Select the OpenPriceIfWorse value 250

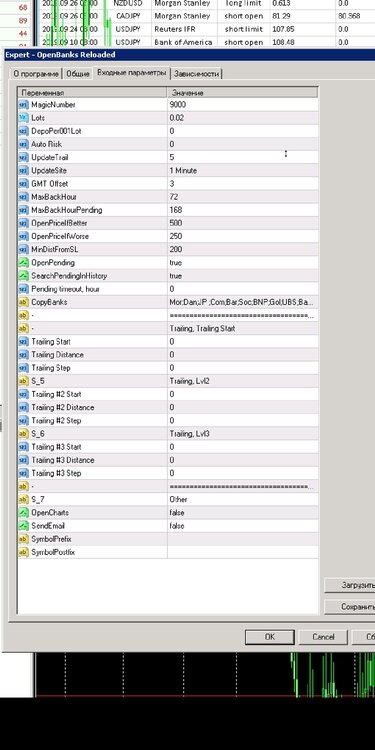pos(243,236)
